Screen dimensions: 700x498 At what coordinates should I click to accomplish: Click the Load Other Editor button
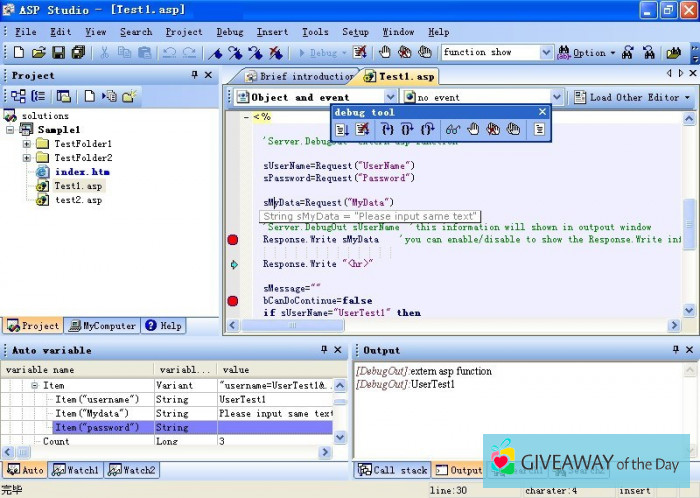click(x=633, y=97)
